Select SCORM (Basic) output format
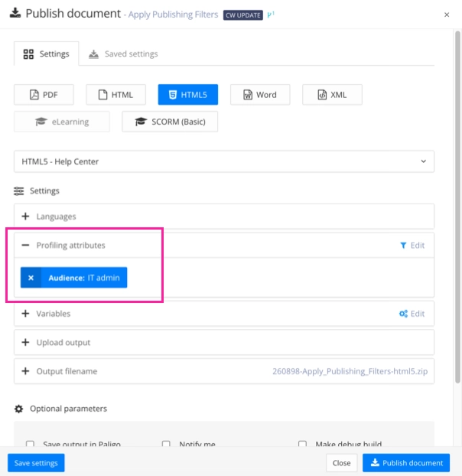The image size is (462, 476). point(170,122)
